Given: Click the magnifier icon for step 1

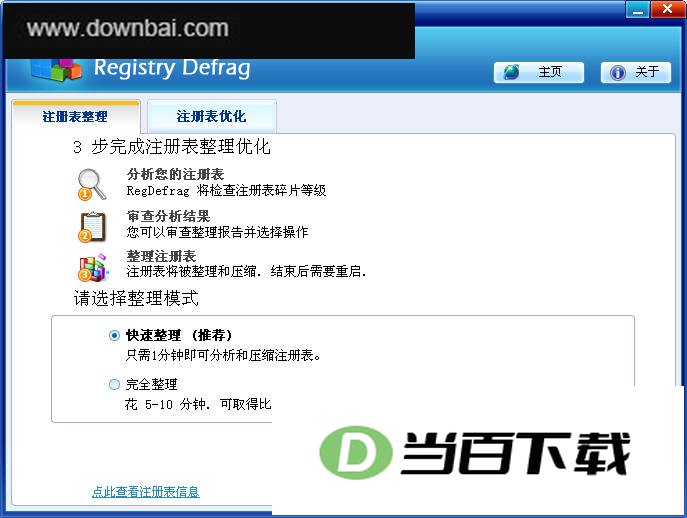Looking at the screenshot, I should click(92, 184).
